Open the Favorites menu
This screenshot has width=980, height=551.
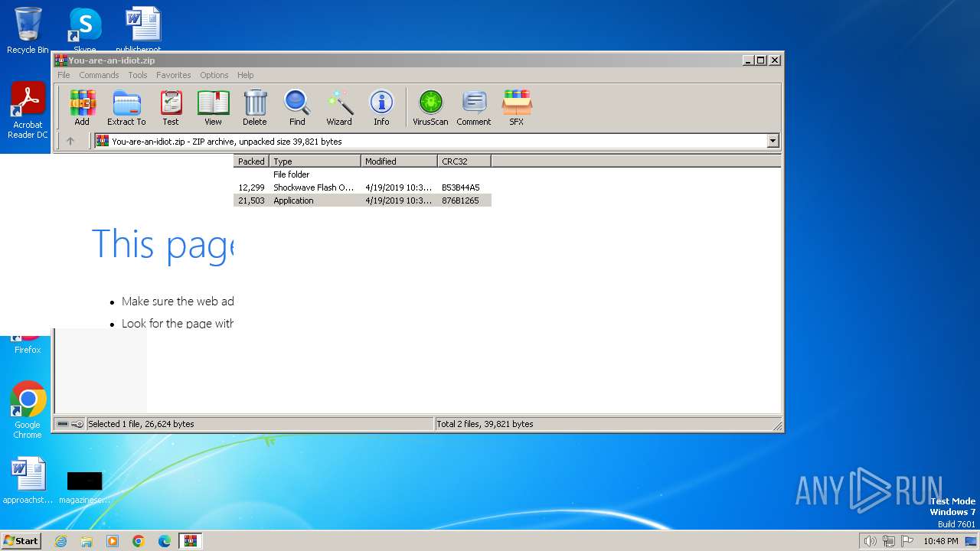point(174,75)
